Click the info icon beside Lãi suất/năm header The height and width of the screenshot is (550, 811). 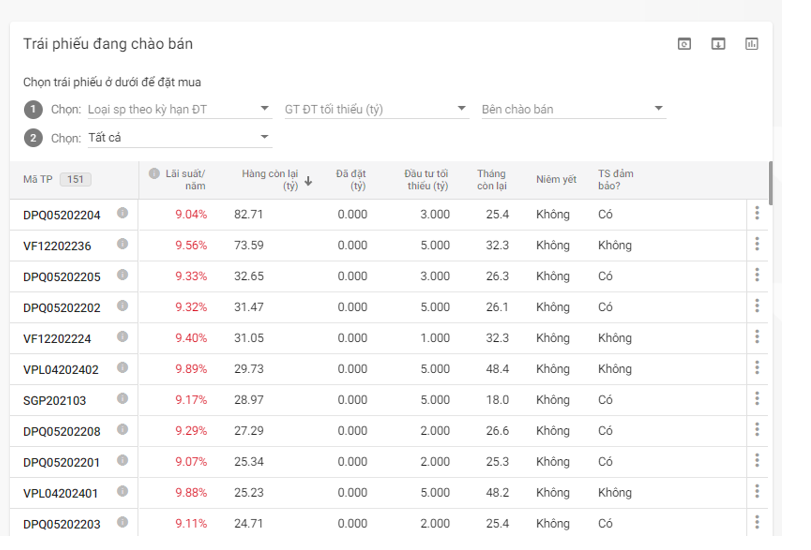(154, 173)
